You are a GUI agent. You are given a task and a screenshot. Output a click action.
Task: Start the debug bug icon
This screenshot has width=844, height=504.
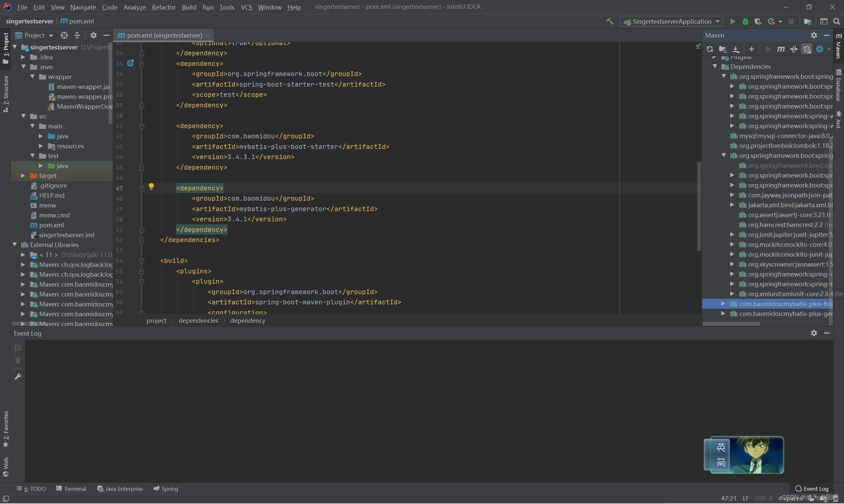pyautogui.click(x=745, y=21)
